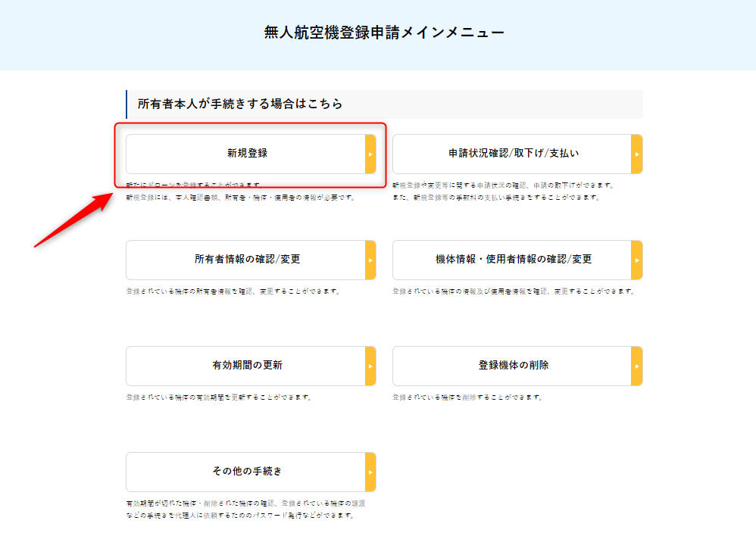Open 申請状況確認/取下げ/支払い button
This screenshot has height=533, width=756.
[513, 154]
